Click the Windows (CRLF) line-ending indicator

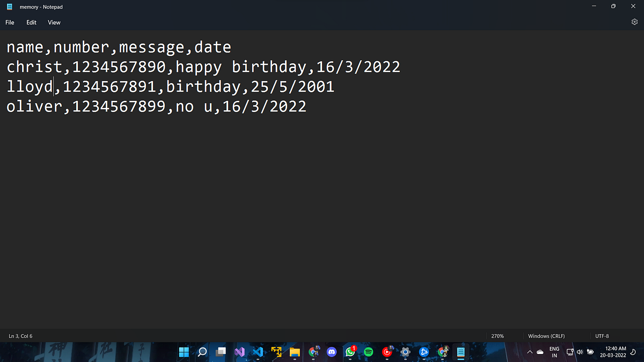(x=546, y=336)
